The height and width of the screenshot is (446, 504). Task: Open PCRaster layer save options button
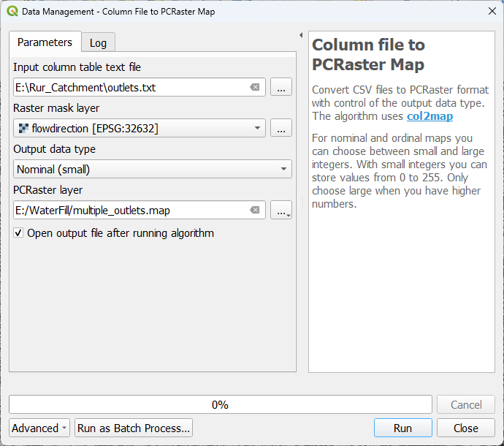point(281,211)
